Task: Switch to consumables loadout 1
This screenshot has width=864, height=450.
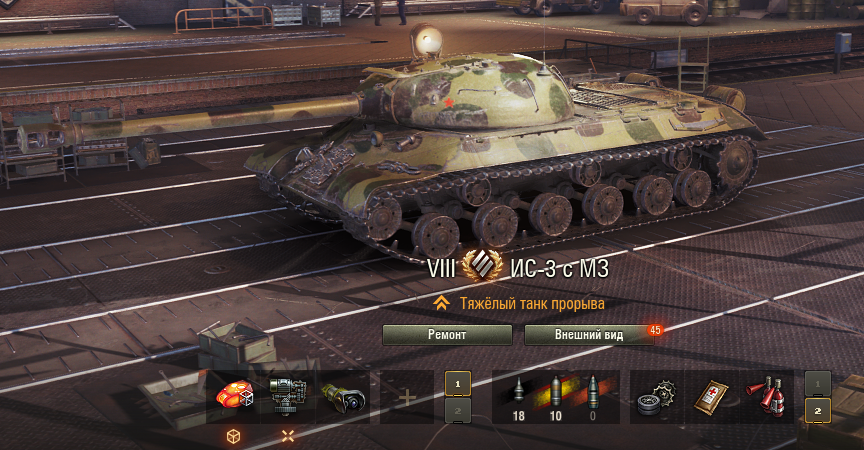Action: coord(818,384)
